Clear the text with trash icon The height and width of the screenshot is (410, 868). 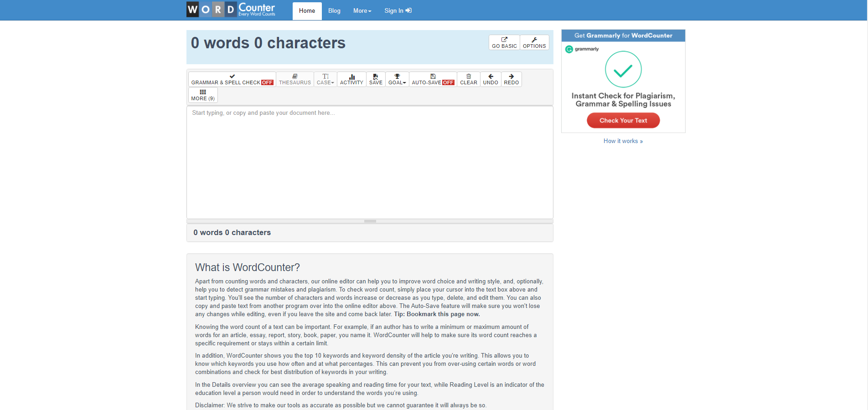coord(468,79)
